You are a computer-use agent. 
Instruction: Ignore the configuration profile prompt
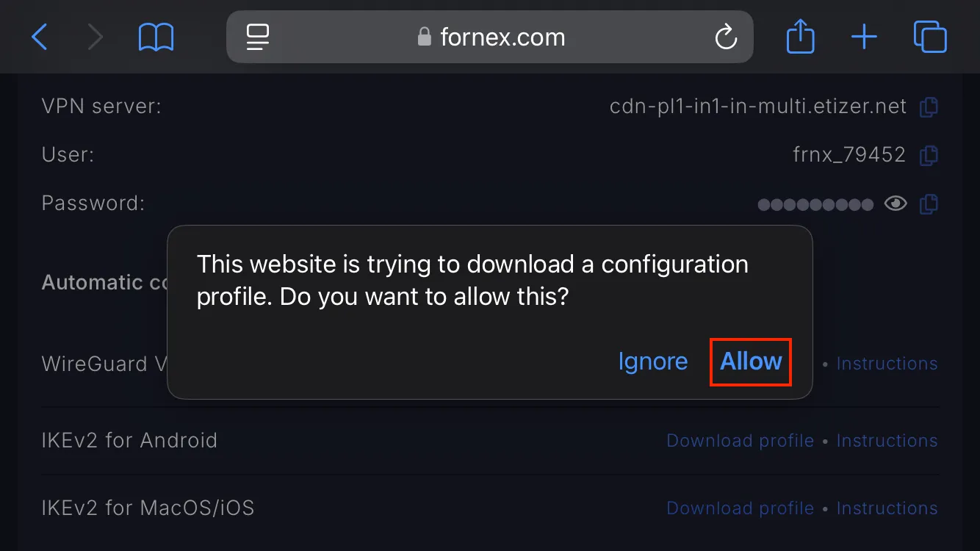[653, 361]
